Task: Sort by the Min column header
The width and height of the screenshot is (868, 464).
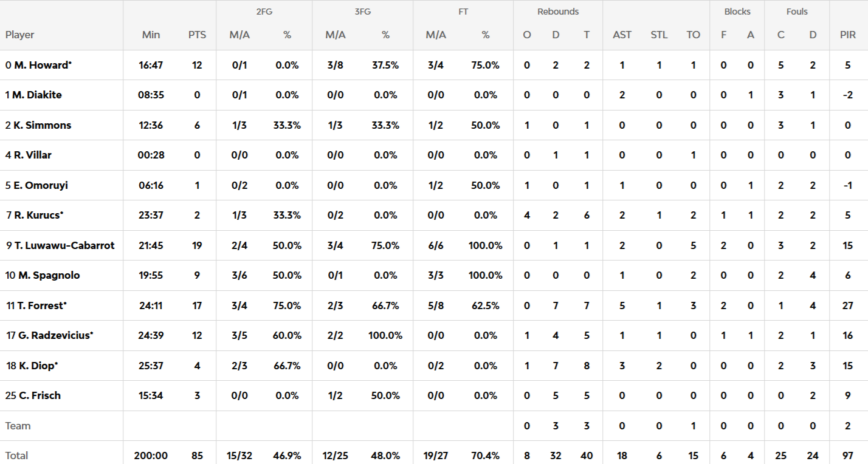Action: point(151,35)
